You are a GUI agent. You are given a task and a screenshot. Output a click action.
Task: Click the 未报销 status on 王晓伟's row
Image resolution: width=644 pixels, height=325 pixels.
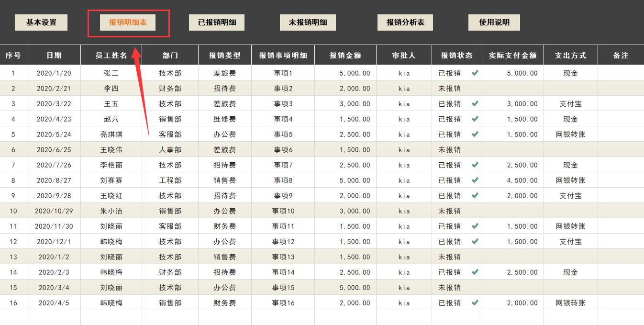click(456, 150)
